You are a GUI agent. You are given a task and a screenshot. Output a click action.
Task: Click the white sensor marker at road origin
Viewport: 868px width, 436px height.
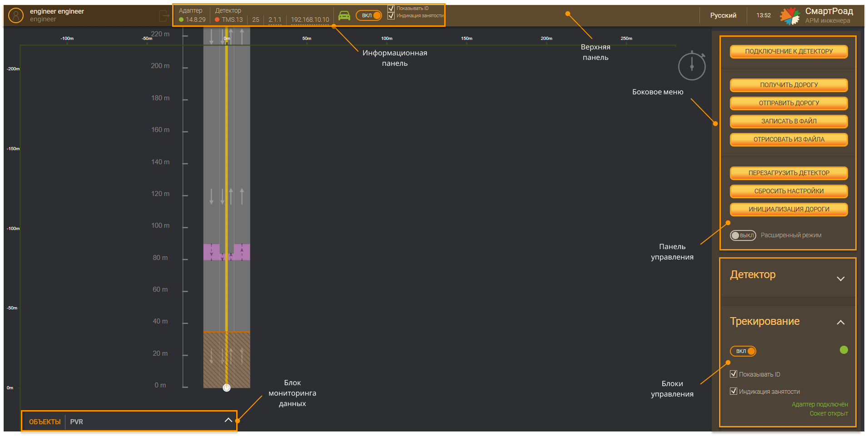[x=227, y=387]
